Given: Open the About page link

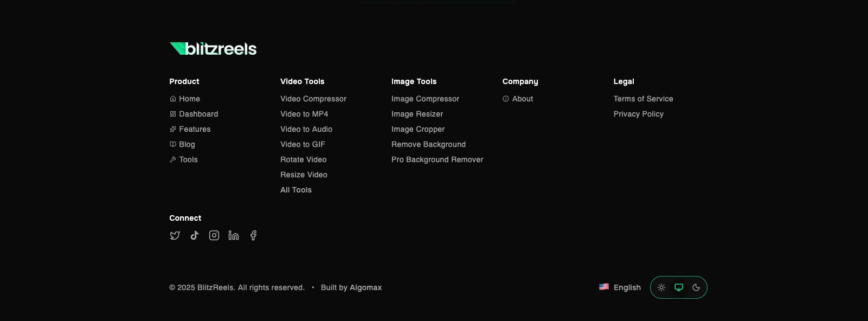Looking at the screenshot, I should 523,99.
